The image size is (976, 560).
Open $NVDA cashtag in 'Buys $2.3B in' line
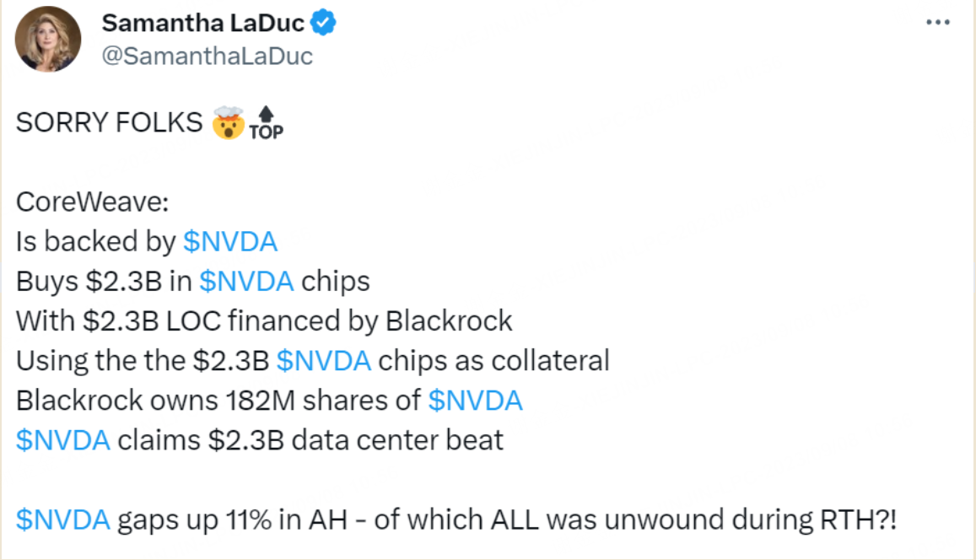(x=246, y=281)
